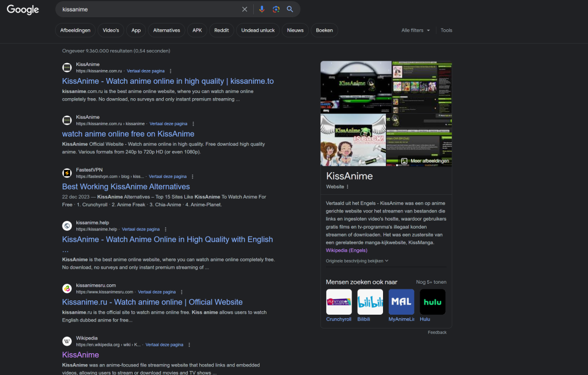
Task: Click FastestVPN site favicon
Action: [67, 173]
